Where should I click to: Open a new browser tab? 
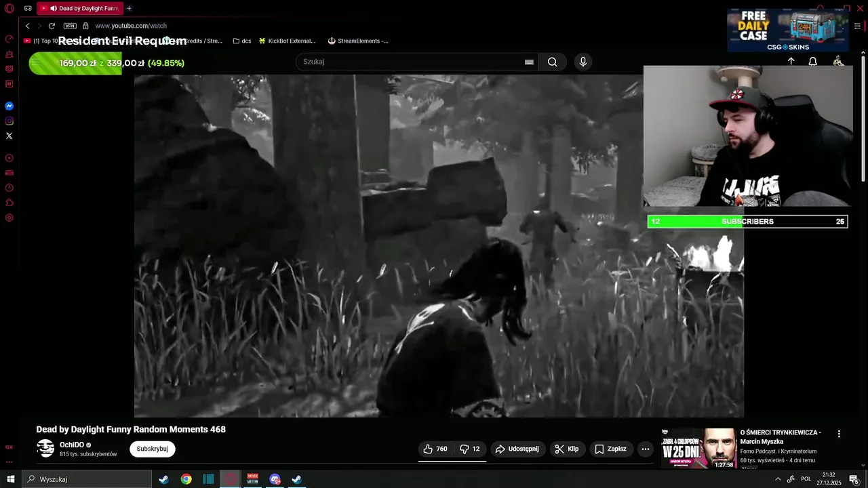[x=129, y=9]
